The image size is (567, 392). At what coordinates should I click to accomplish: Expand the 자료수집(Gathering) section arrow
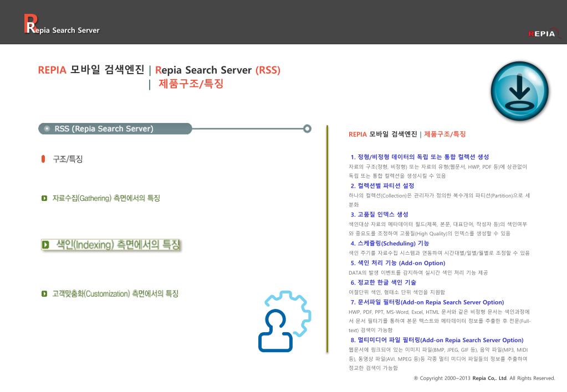[x=45, y=197]
